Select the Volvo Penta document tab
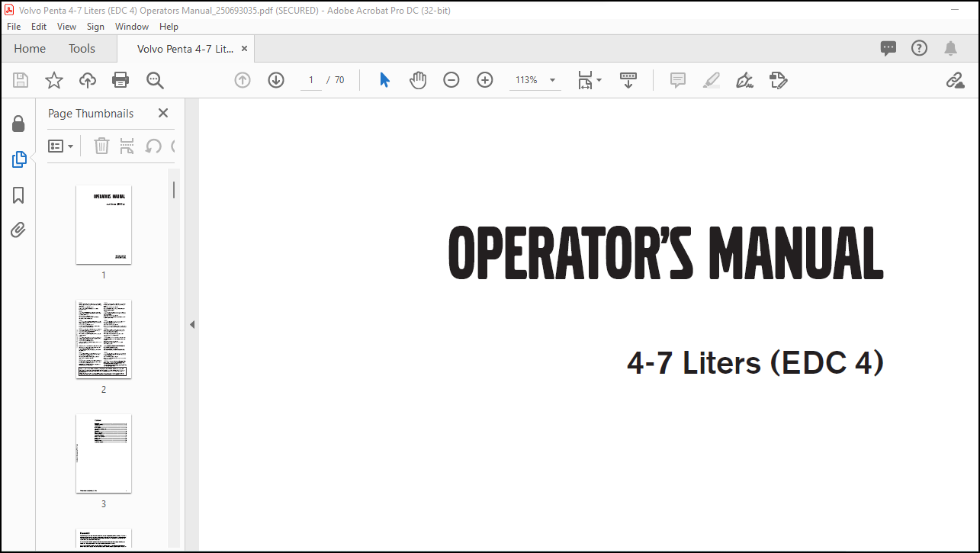This screenshot has height=553, width=980. (x=185, y=49)
